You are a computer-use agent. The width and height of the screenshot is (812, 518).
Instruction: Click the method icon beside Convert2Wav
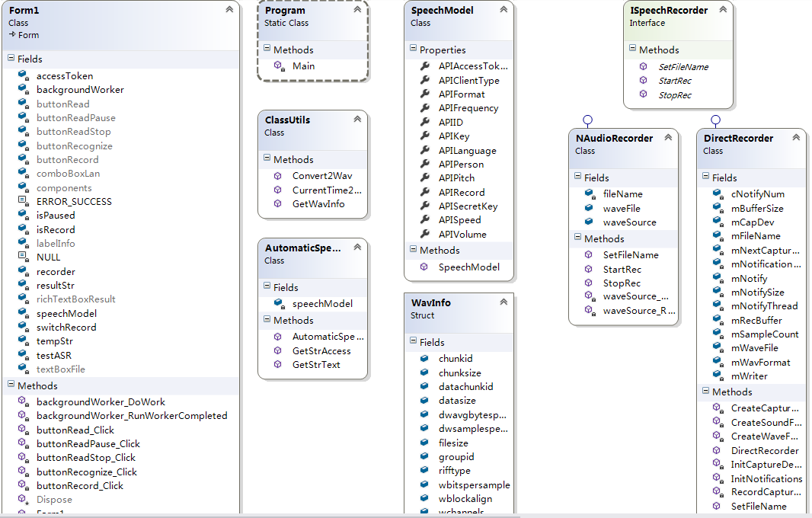pos(278,176)
